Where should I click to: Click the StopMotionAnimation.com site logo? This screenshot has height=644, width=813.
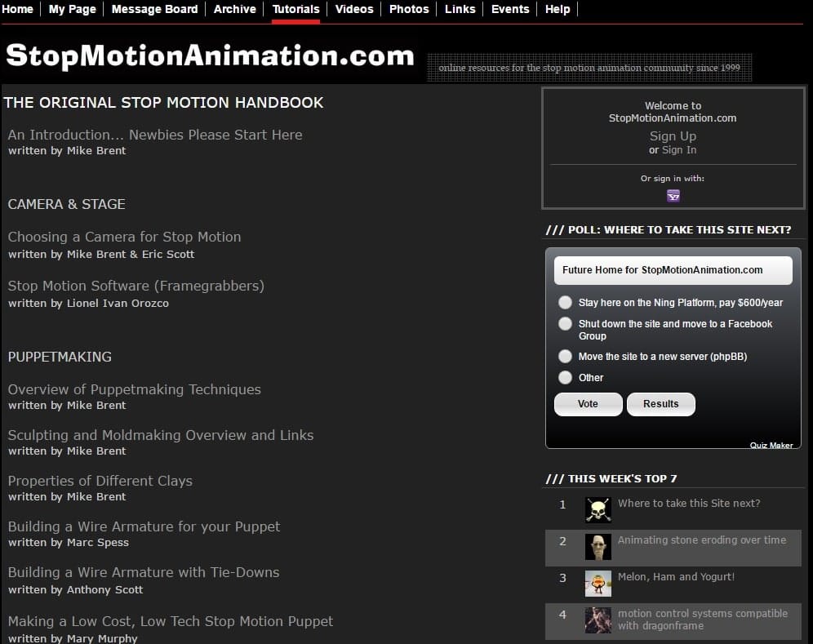(210, 56)
